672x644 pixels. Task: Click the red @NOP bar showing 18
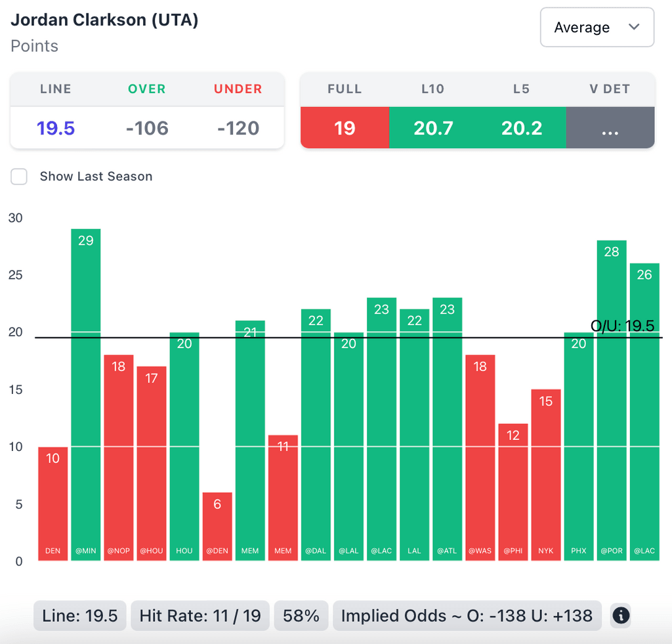tap(119, 458)
